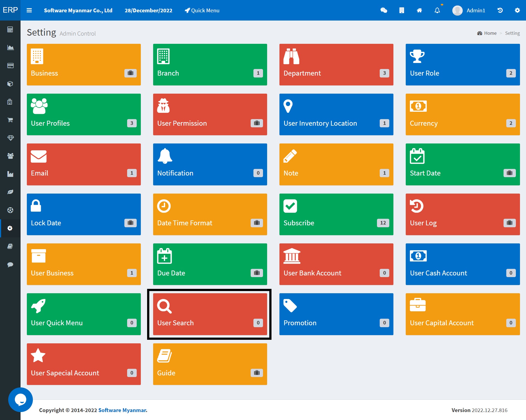Click ERP logo
Viewport: 526px width, 420px height.
(x=10, y=10)
